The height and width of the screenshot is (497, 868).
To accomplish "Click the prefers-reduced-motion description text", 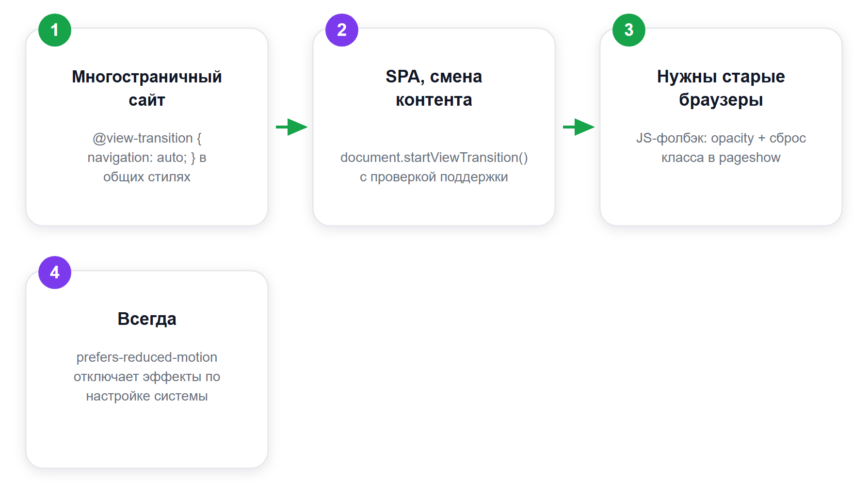I will pyautogui.click(x=147, y=377).
